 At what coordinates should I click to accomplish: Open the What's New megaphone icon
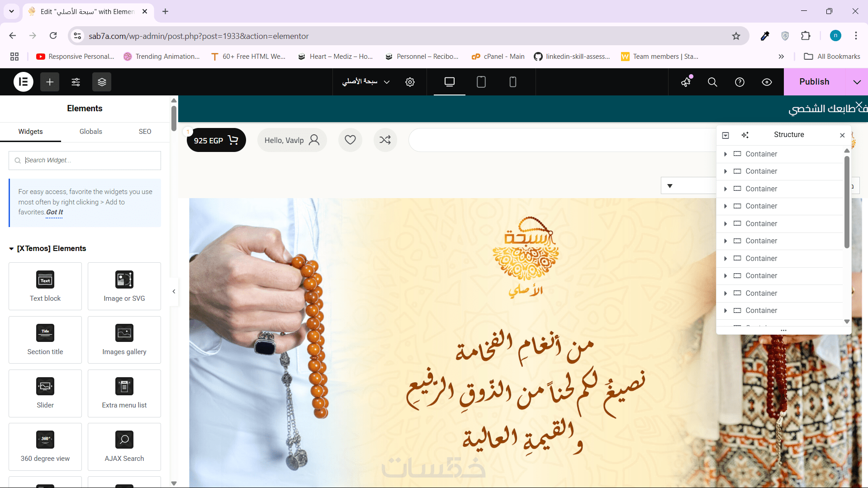click(x=686, y=82)
